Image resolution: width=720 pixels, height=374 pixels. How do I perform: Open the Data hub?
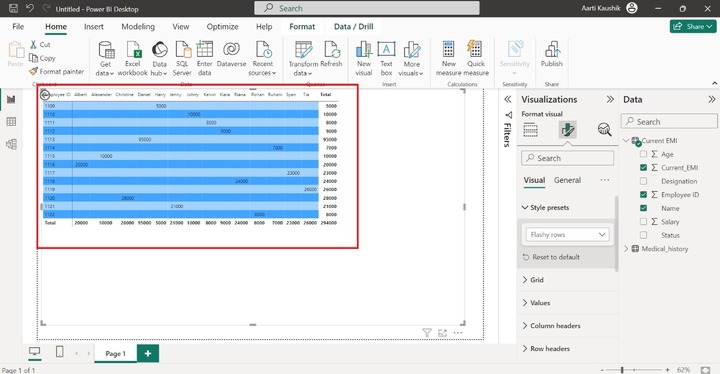(159, 58)
